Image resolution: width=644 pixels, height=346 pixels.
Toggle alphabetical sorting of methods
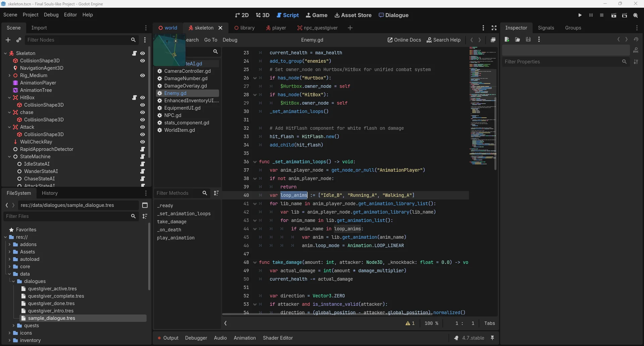216,193
